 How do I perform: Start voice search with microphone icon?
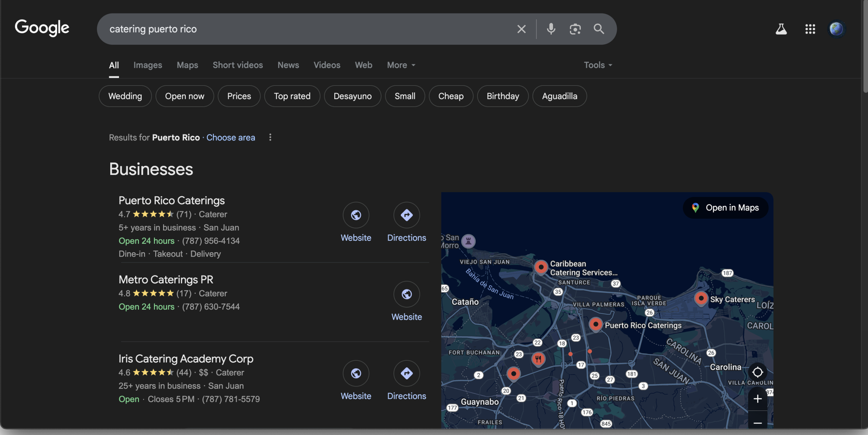551,29
